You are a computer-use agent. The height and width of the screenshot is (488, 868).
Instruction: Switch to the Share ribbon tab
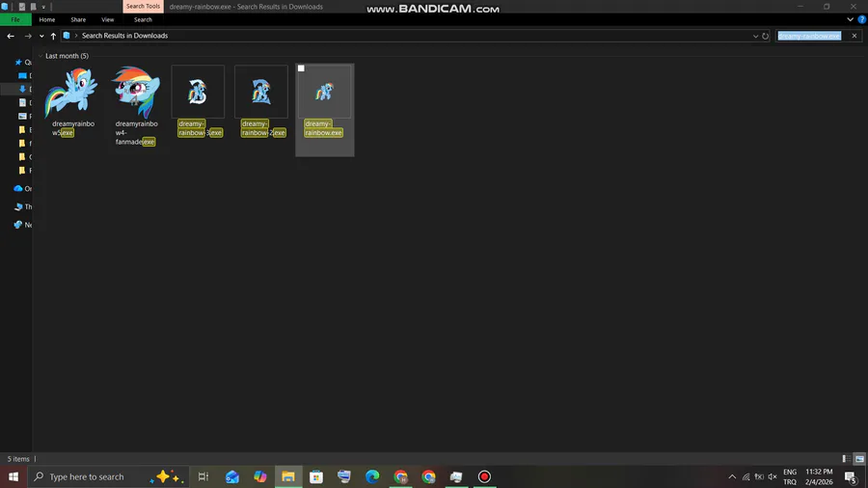click(78, 19)
